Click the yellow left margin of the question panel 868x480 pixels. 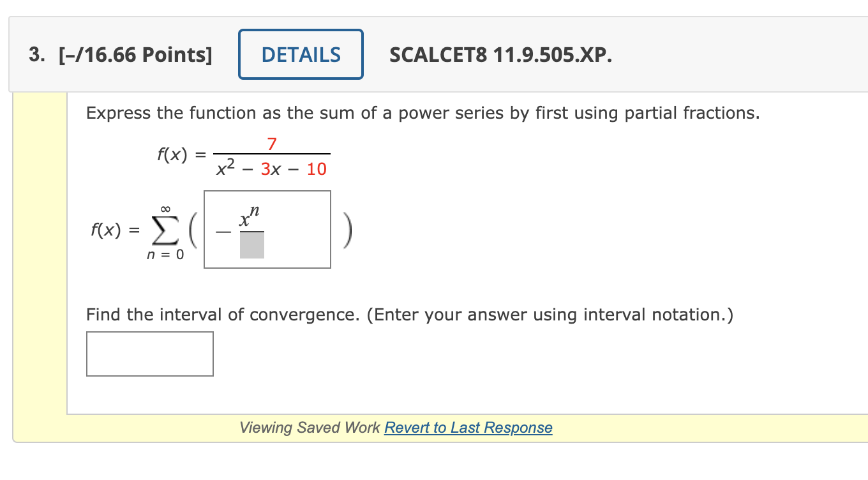click(38, 255)
